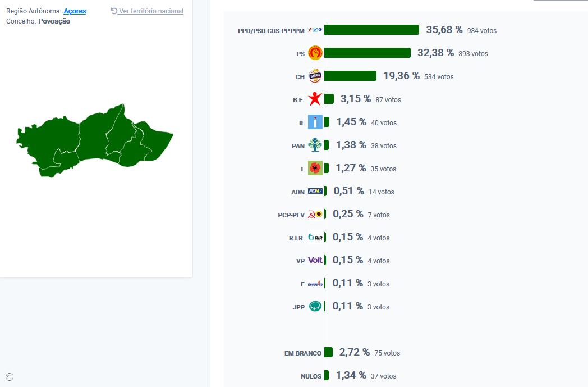The height and width of the screenshot is (387, 588).
Task: Click the PPD/PSD.CDS-PP.PPM coalition logo
Action: coord(315,30)
